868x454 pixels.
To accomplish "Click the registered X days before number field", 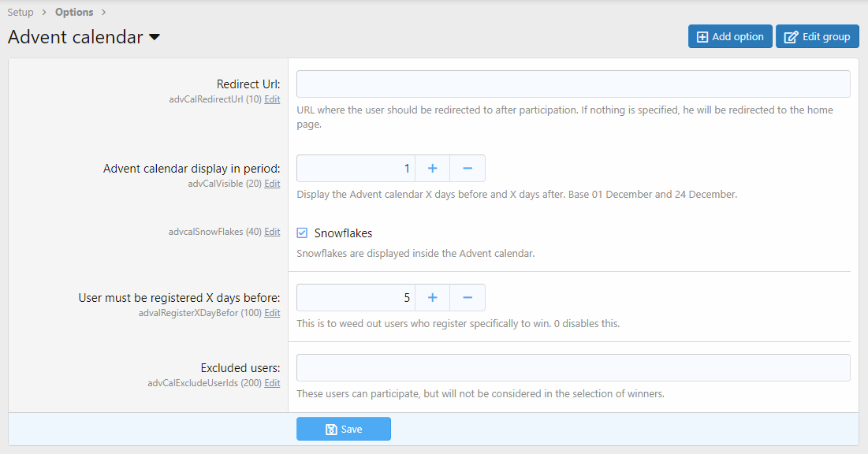I will pyautogui.click(x=356, y=298).
